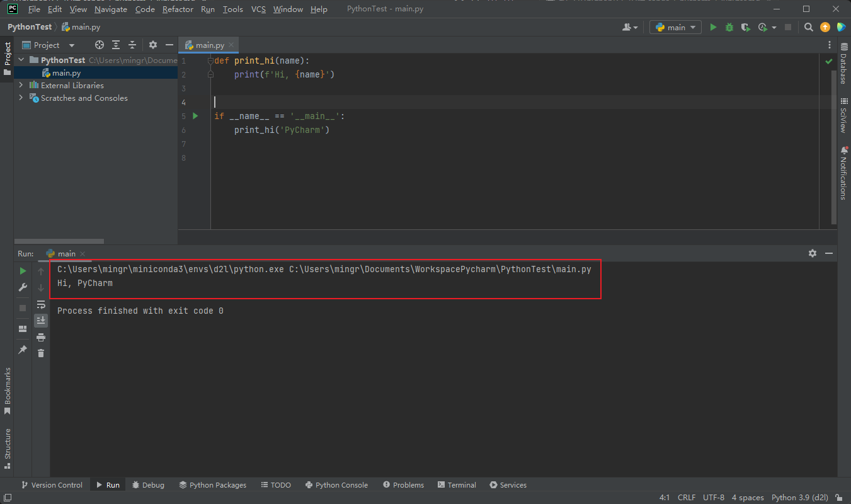Viewport: 851px width, 504px height.
Task: Click the green inspection checkmark in editor
Action: click(x=829, y=61)
